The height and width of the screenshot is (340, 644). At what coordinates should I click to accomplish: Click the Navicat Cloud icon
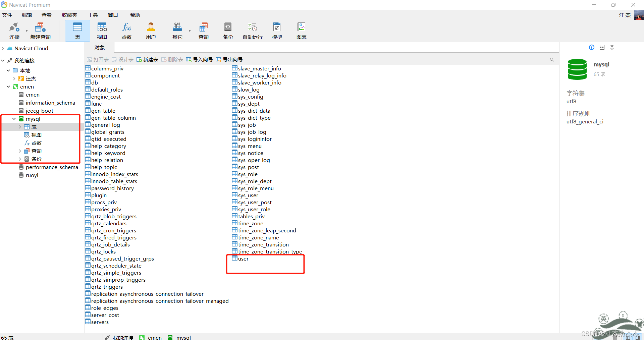click(x=10, y=48)
